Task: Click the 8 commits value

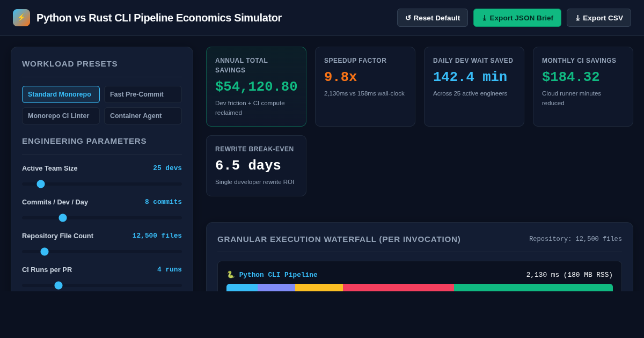Action: tap(163, 202)
